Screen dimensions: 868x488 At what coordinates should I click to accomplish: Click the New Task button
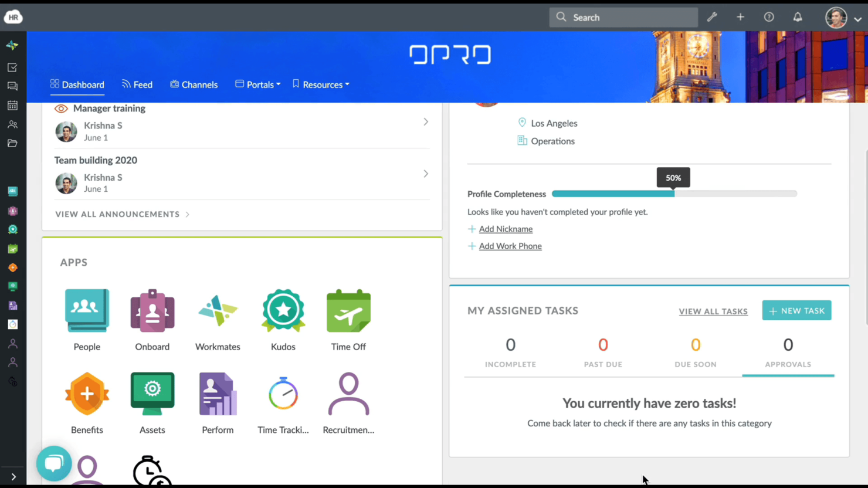[796, 311]
